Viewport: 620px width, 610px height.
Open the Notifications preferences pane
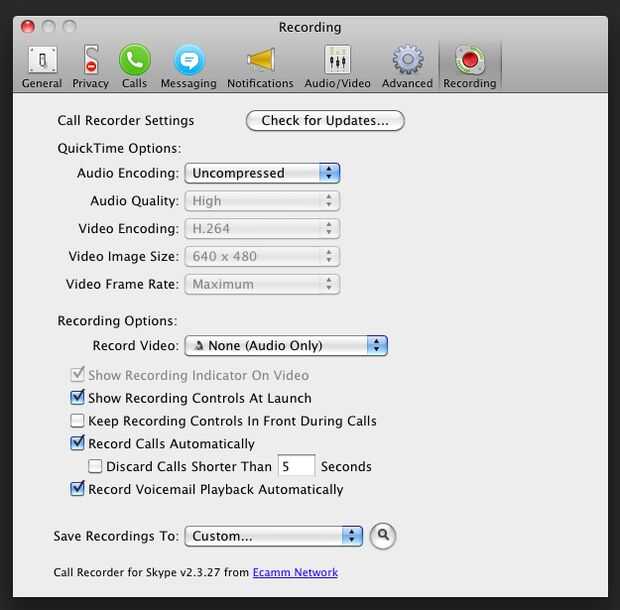coord(260,66)
